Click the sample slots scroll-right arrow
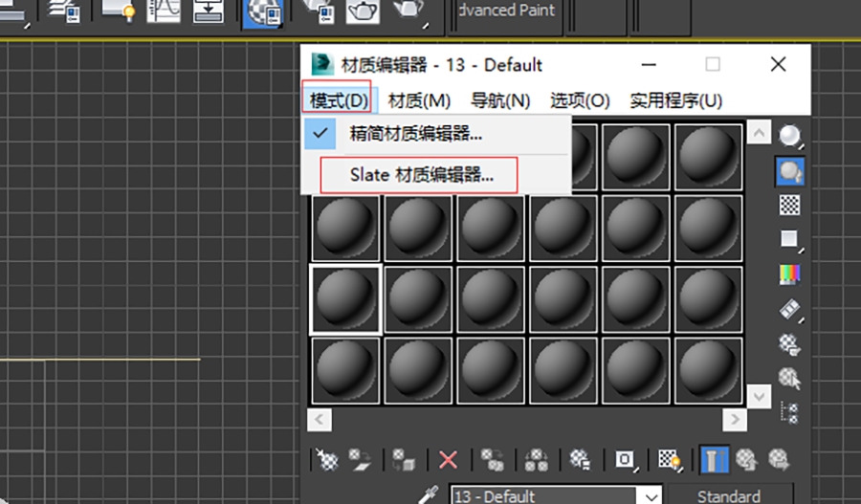 (735, 420)
